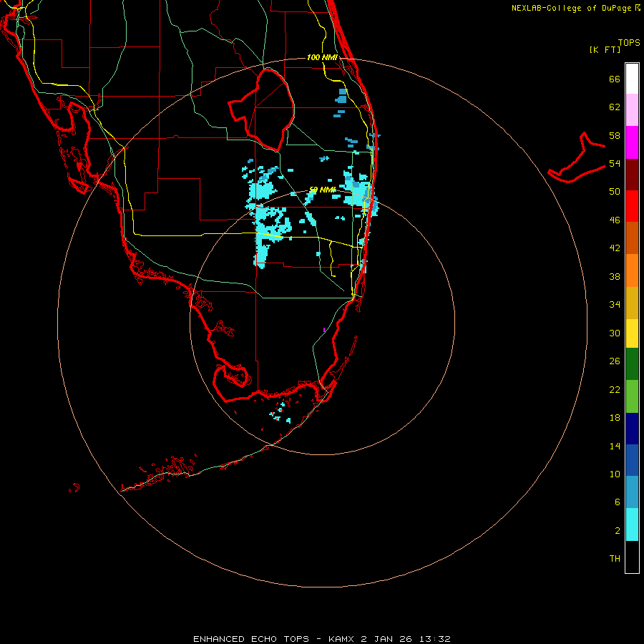Click the legend value '46'
The height and width of the screenshot is (644, 644).
615,220
